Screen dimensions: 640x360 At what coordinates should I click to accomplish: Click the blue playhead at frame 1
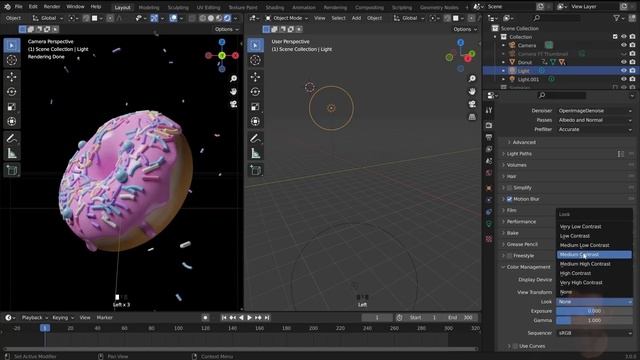(x=45, y=328)
